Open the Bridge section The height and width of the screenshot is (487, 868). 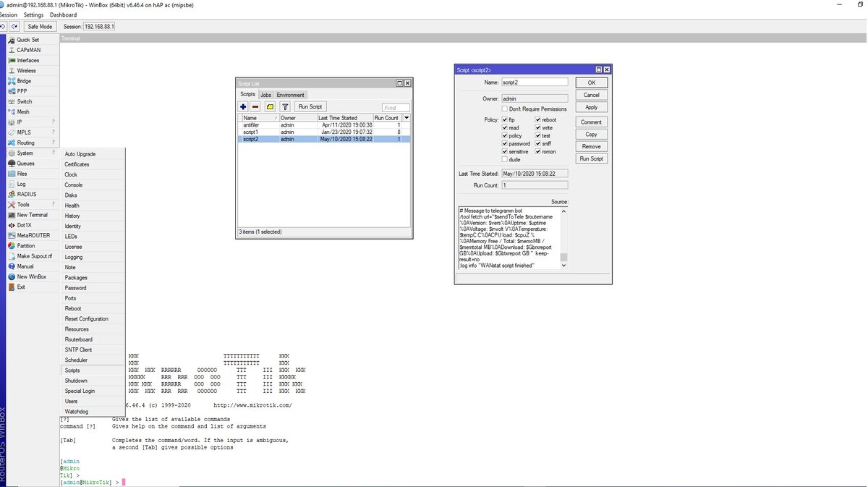pos(24,81)
